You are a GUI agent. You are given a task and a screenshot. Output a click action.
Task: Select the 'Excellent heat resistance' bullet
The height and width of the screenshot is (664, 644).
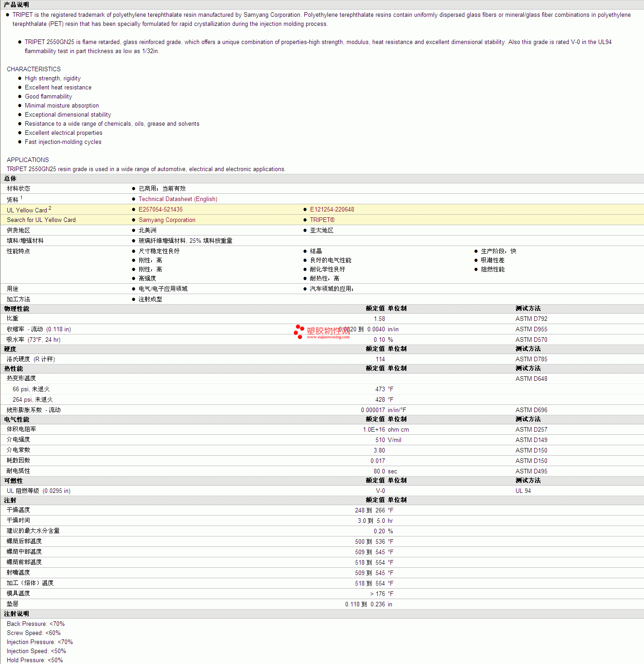tap(58, 88)
